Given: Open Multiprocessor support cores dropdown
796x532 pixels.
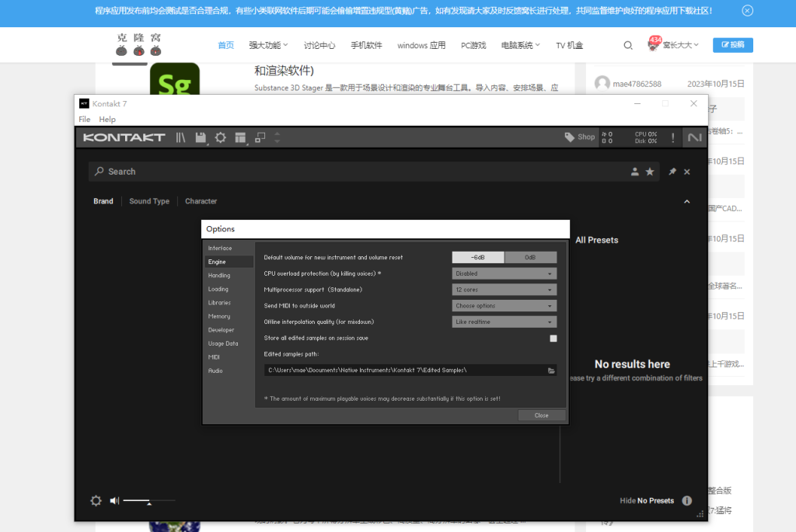Looking at the screenshot, I should (504, 290).
